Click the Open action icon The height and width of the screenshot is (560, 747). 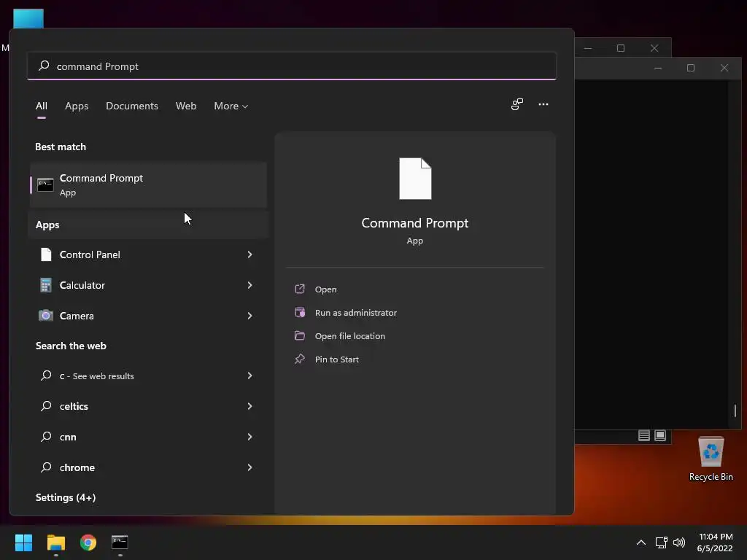point(300,289)
